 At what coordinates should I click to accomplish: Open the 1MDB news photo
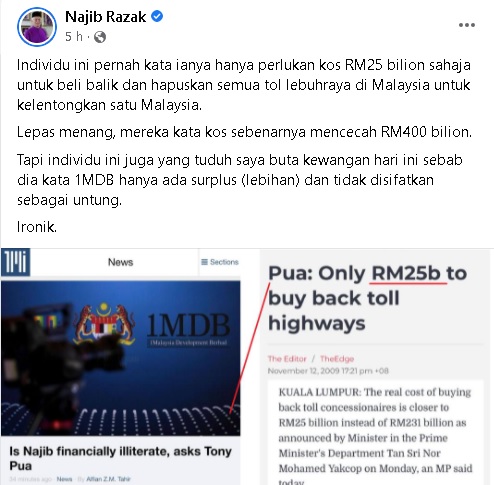pos(121,358)
